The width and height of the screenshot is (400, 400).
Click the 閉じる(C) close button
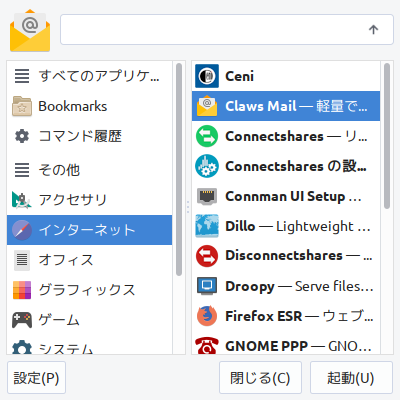(260, 378)
